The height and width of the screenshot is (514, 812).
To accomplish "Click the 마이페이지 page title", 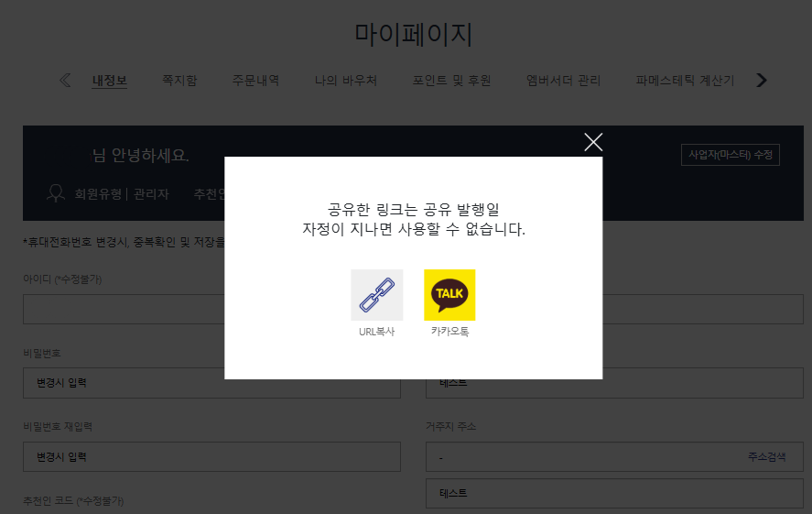I will coord(413,35).
